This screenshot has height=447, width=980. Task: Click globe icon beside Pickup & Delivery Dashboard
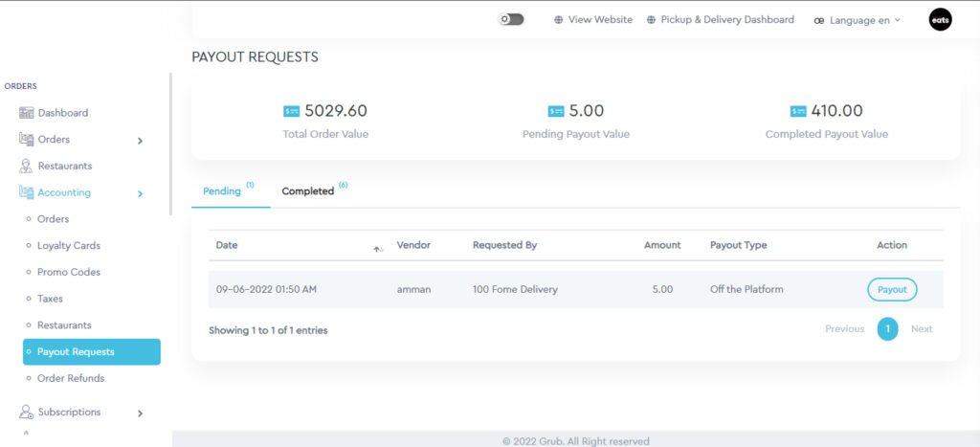click(x=652, y=20)
